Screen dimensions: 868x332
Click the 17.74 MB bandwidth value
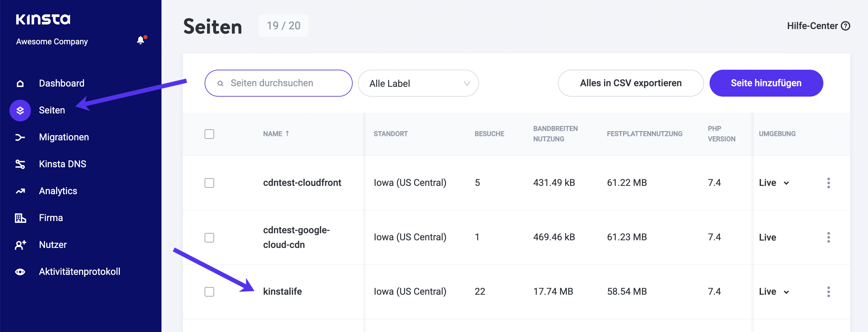coord(553,292)
